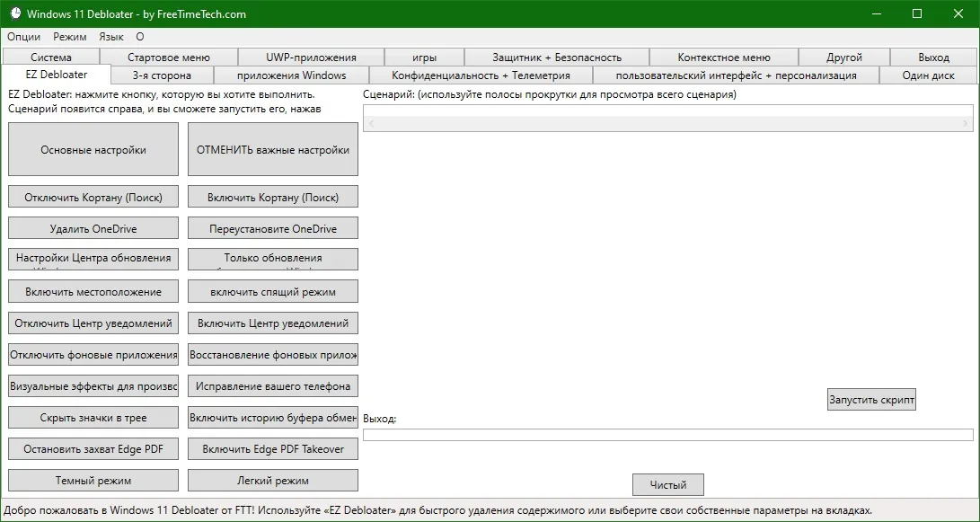Screen dimensions: 980x522
Task: Switch to the Контекстное меню tab
Action: pyautogui.click(x=724, y=58)
